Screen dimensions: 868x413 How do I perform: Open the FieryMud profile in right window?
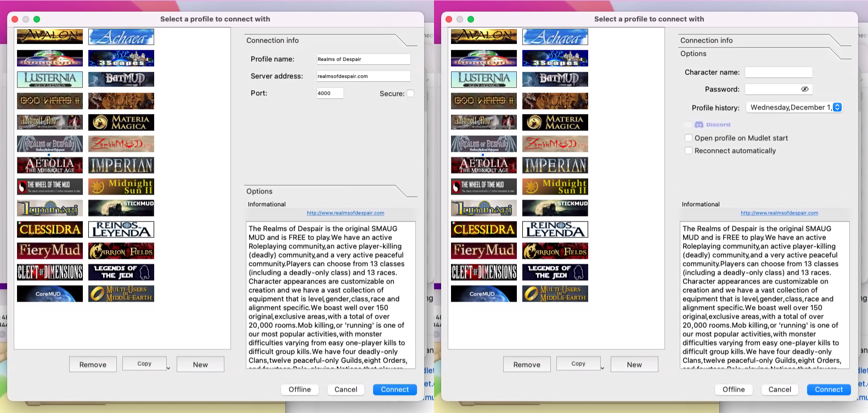tap(484, 251)
